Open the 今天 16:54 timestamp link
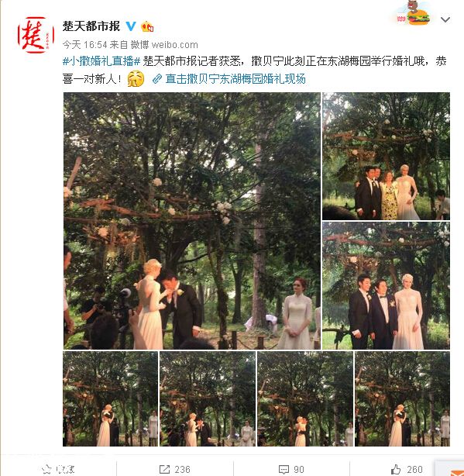The image size is (464, 476). coord(85,45)
